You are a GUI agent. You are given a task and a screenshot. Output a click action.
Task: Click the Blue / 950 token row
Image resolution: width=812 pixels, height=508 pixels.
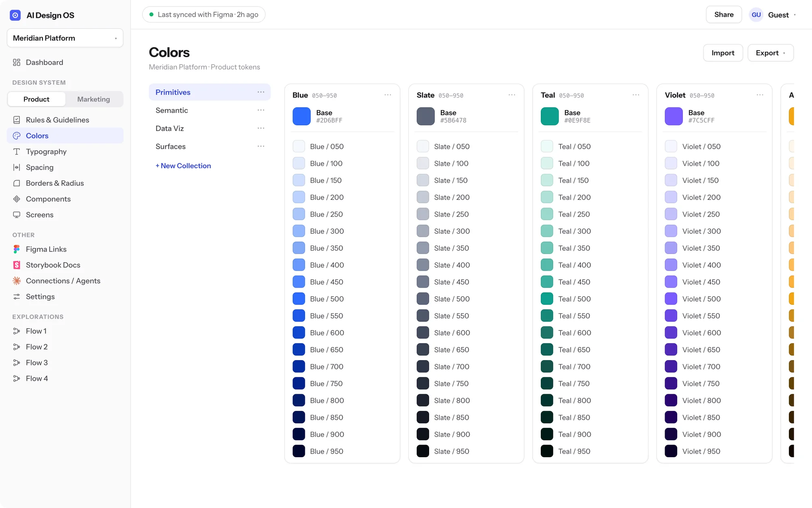tap(342, 451)
